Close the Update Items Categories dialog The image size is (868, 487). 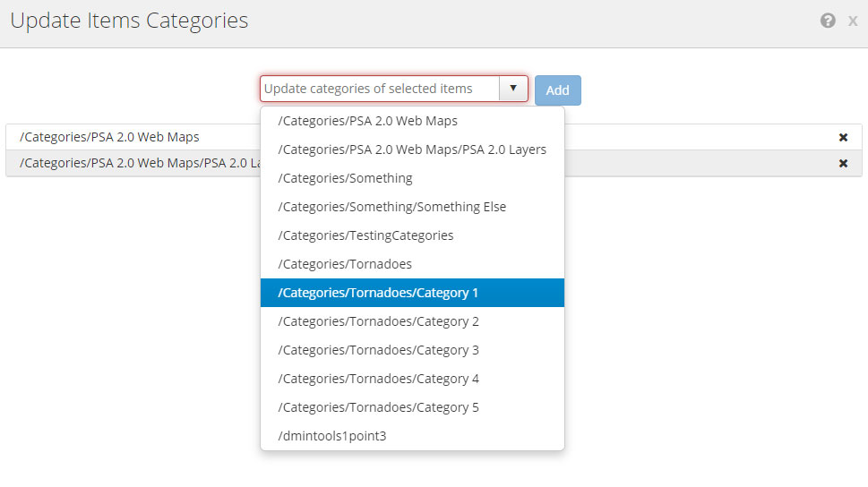click(x=852, y=21)
